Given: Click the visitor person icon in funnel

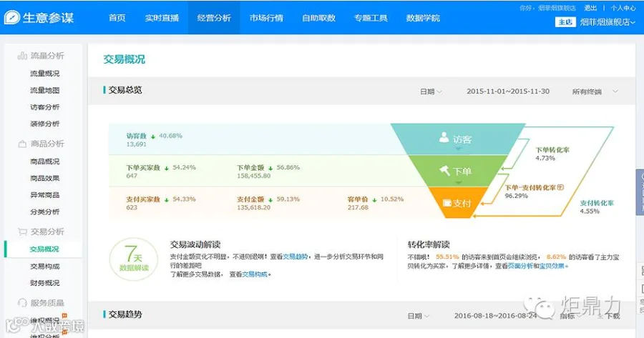Looking at the screenshot, I should pos(444,137).
